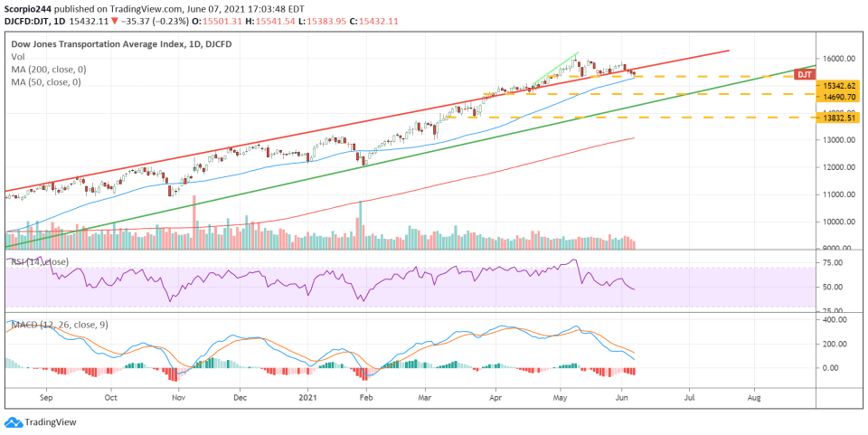Screen dimensions: 868x435
Task: Click the TradingView wordmark text
Action: click(x=51, y=422)
